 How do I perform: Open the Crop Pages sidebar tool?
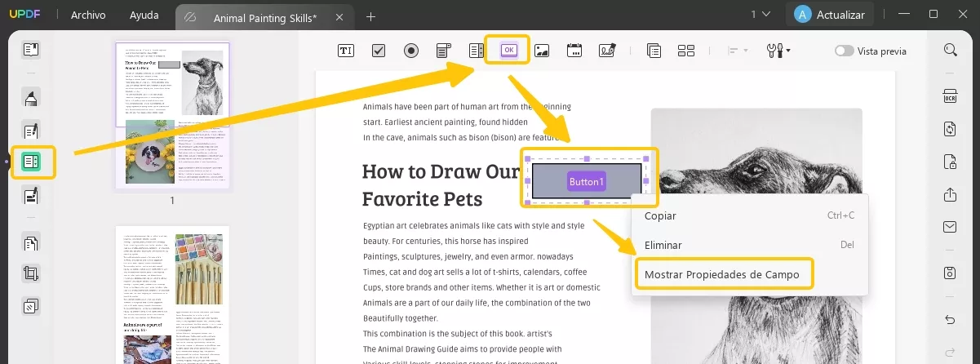[31, 274]
